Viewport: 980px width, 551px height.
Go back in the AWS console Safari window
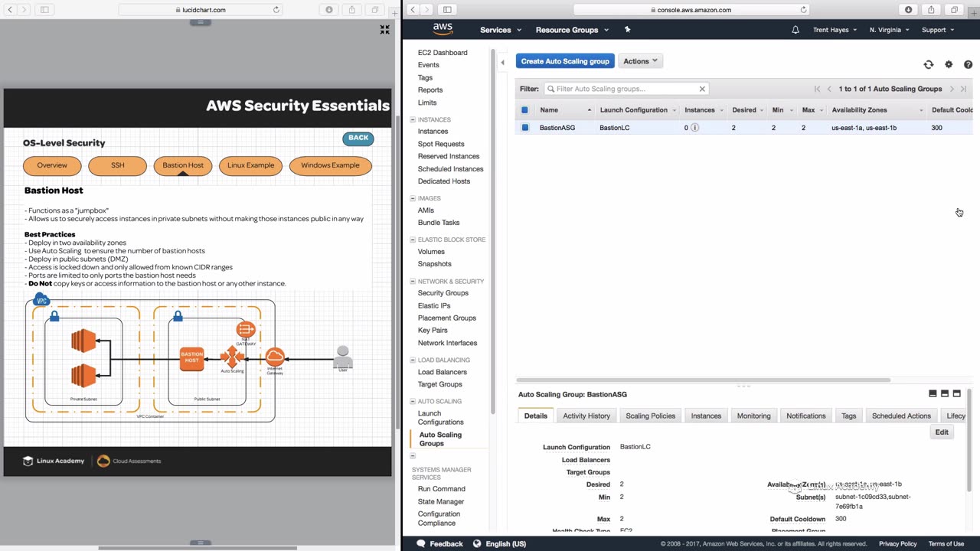click(413, 10)
